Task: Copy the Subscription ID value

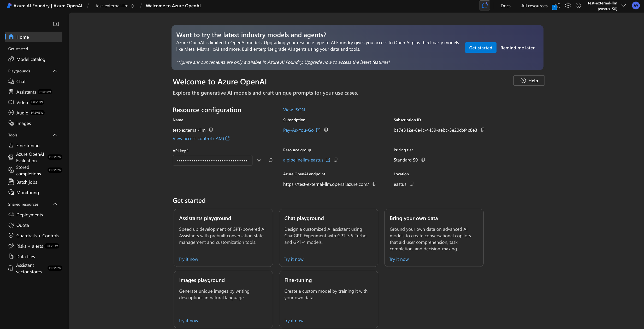Action: (x=482, y=130)
